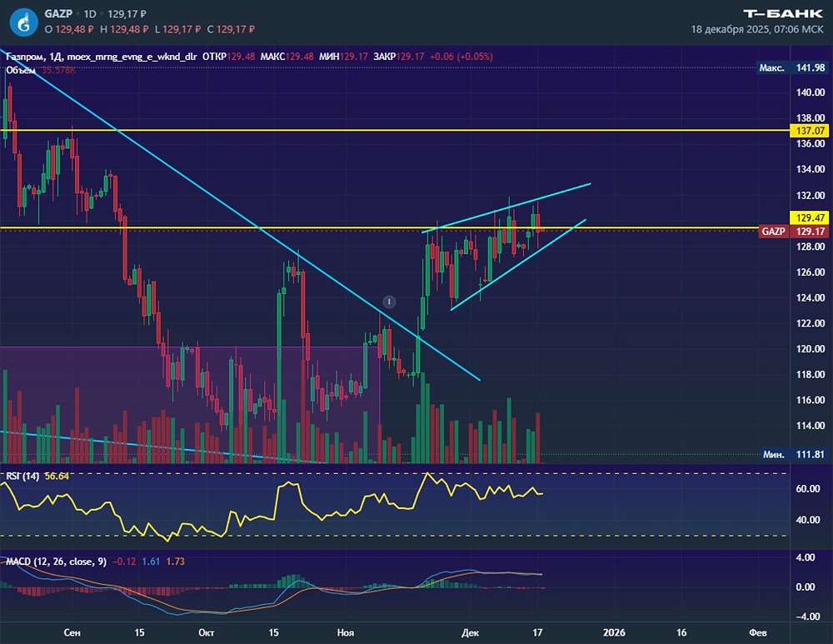Click the price change '+0.06 (+0.05%)'

pos(461,57)
